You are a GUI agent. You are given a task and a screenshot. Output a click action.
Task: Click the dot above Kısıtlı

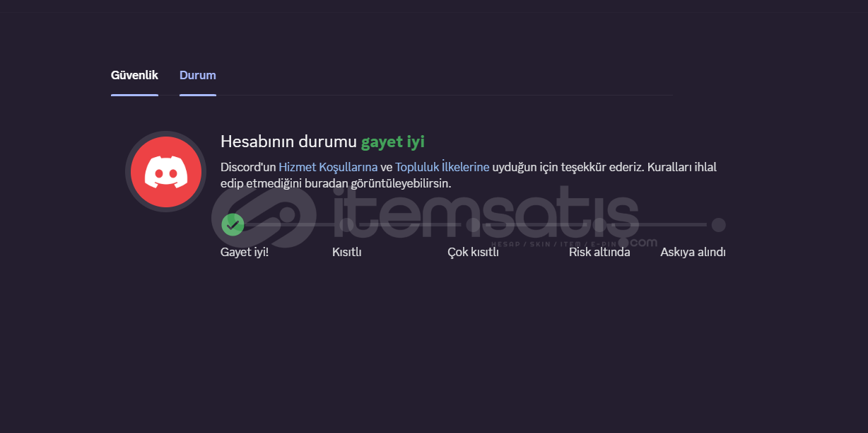pos(346,225)
